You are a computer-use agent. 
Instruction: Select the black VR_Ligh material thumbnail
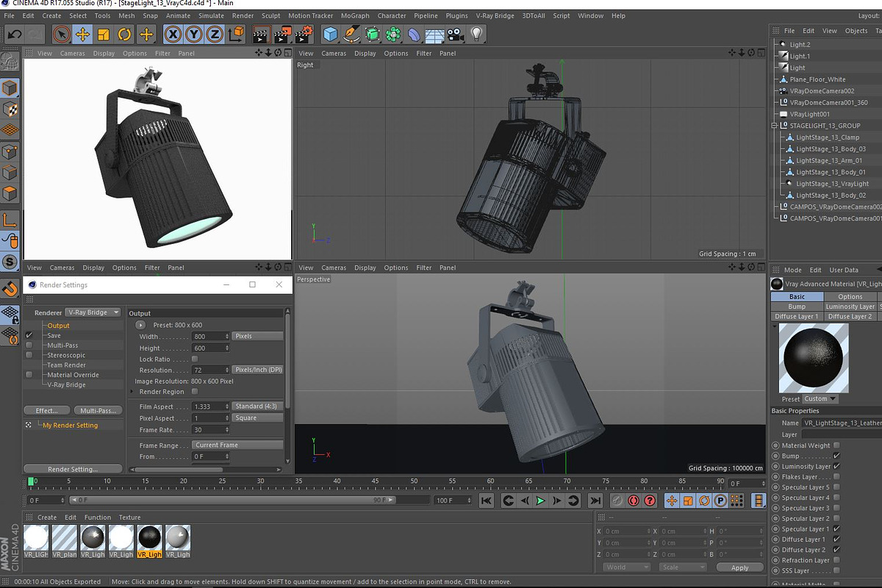coord(149,541)
